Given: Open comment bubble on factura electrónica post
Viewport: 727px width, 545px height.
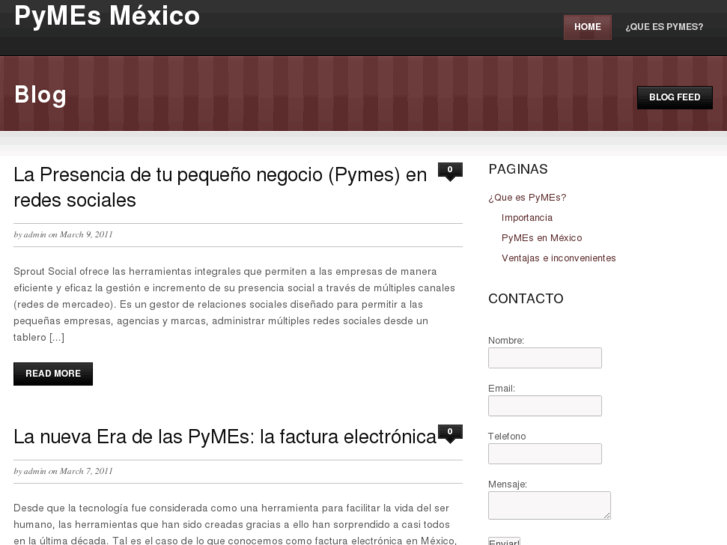Looking at the screenshot, I should (x=450, y=433).
